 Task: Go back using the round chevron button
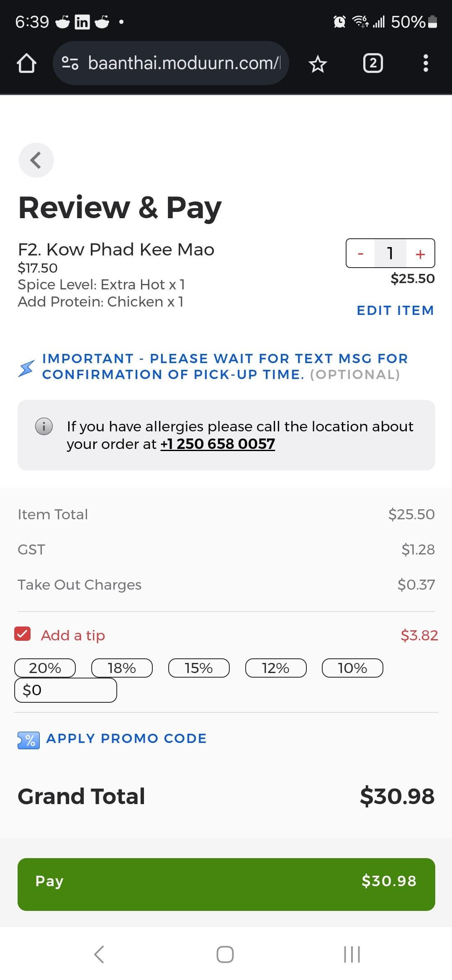click(36, 160)
